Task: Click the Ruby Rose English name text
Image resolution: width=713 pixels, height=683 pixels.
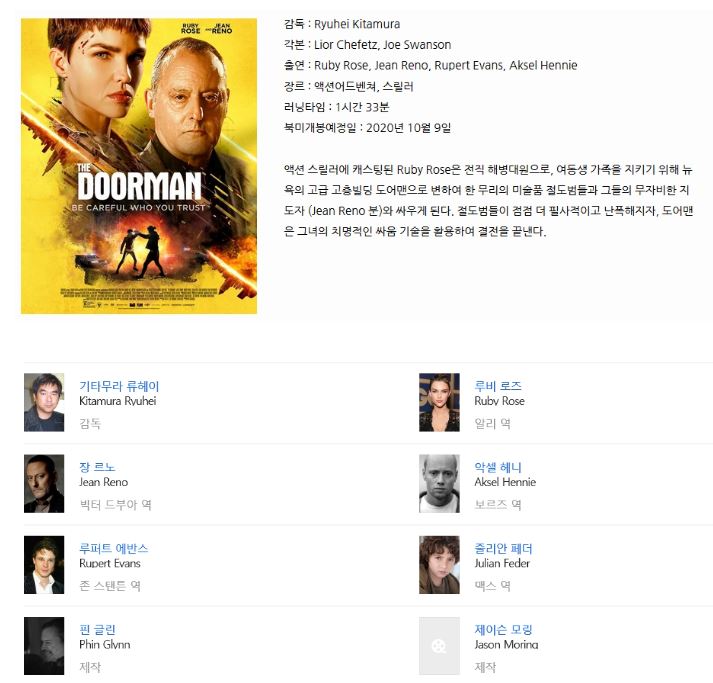Action: pos(499,401)
